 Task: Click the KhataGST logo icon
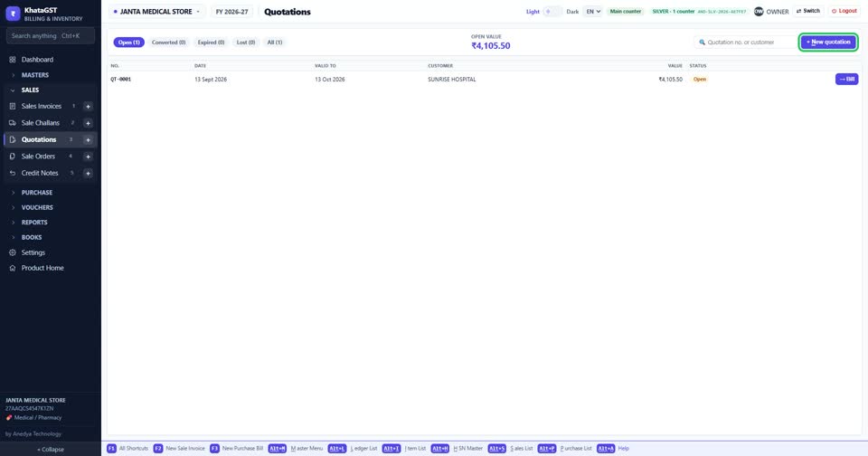[x=13, y=14]
